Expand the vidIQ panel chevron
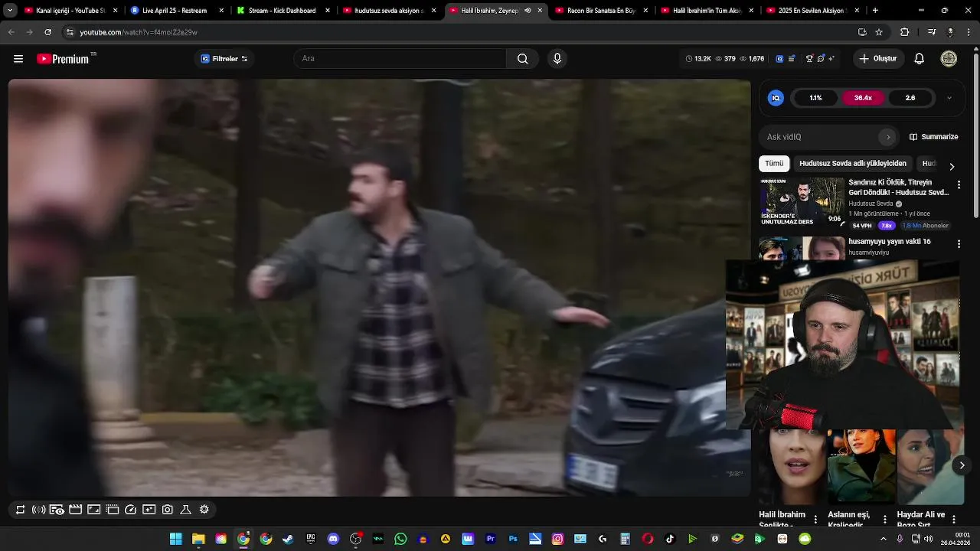Viewport: 980px width, 551px height. click(x=949, y=98)
